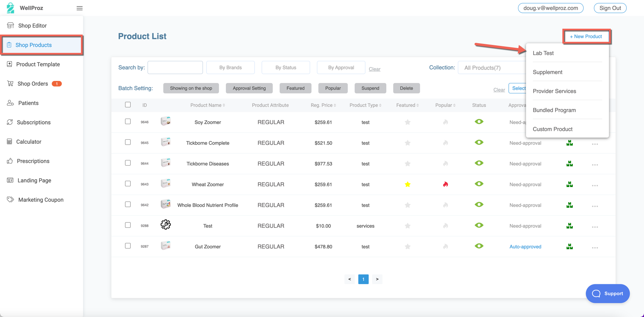This screenshot has height=317, width=644.
Task: Check the checkbox for Soy Zoomer
Action: click(128, 121)
